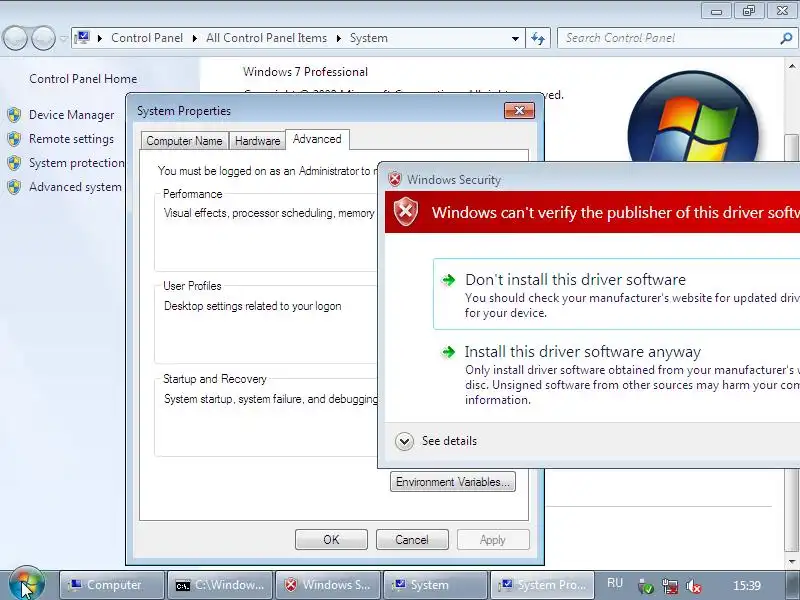
Task: Select the Advanced tab
Action: [x=317, y=139]
